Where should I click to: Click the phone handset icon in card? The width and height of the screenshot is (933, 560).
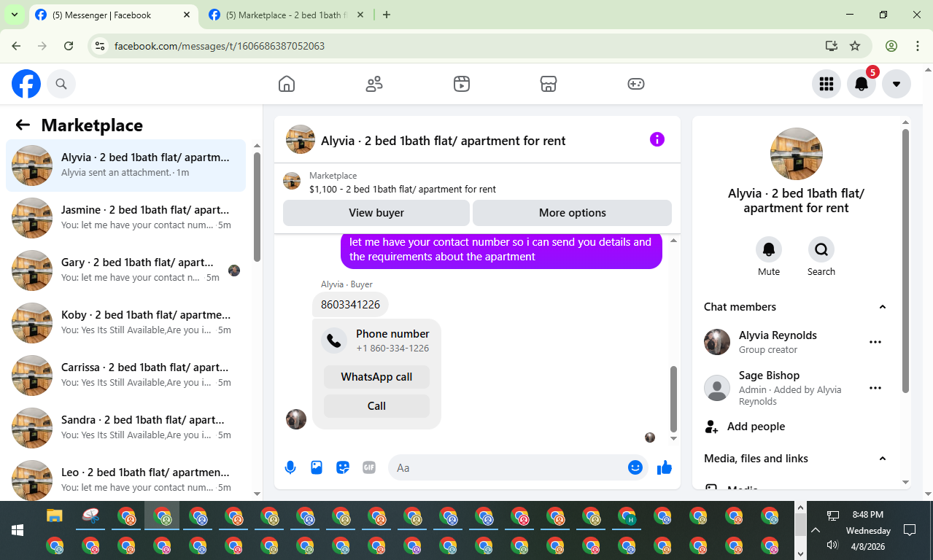tap(334, 341)
